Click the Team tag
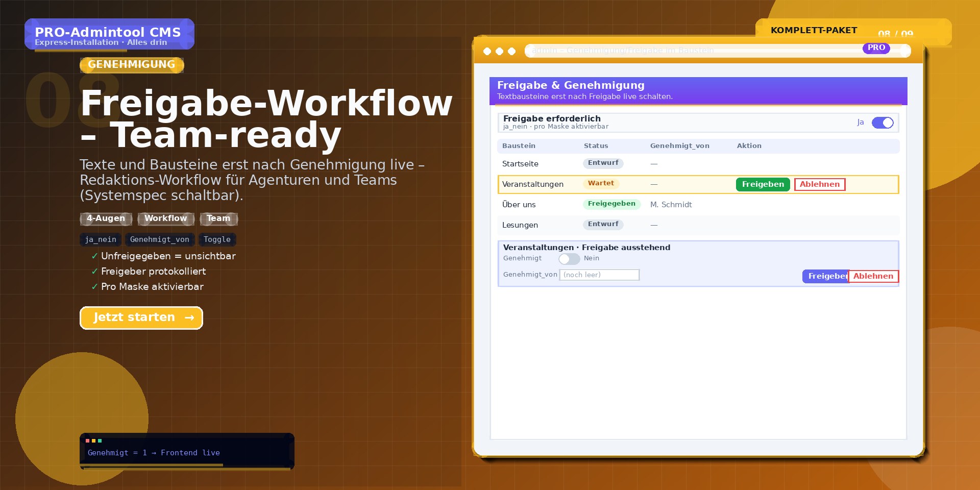The width and height of the screenshot is (980, 490). [218, 218]
